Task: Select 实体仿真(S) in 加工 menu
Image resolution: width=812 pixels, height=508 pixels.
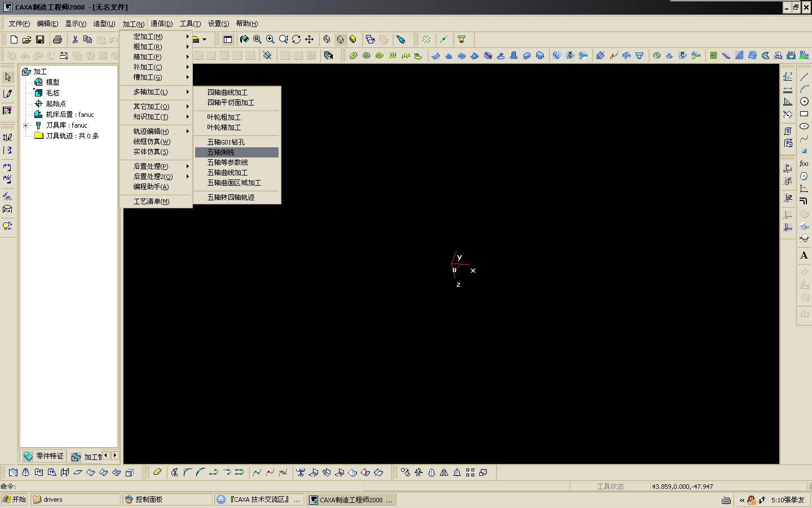Action: 156,152
